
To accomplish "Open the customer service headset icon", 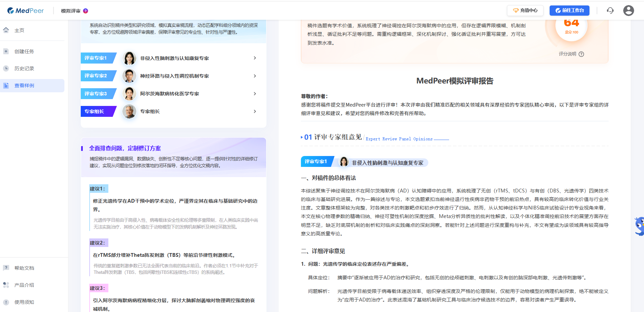I will point(610,11).
